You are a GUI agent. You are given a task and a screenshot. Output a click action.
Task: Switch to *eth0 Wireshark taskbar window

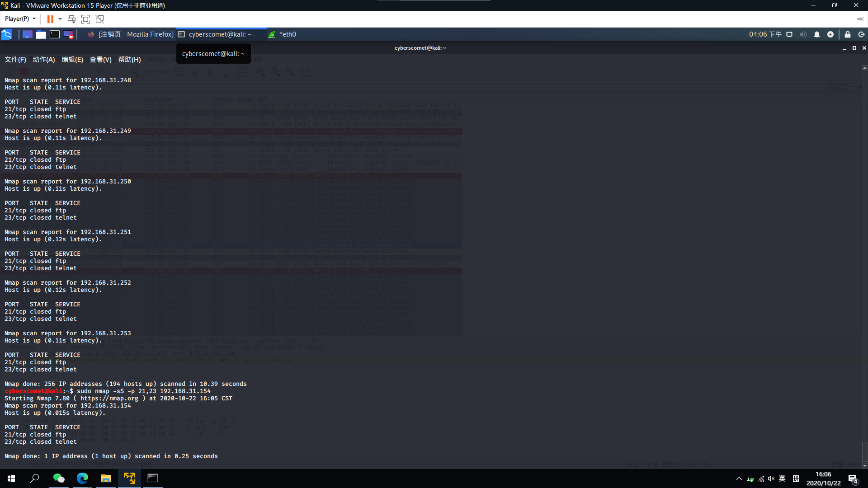click(283, 34)
